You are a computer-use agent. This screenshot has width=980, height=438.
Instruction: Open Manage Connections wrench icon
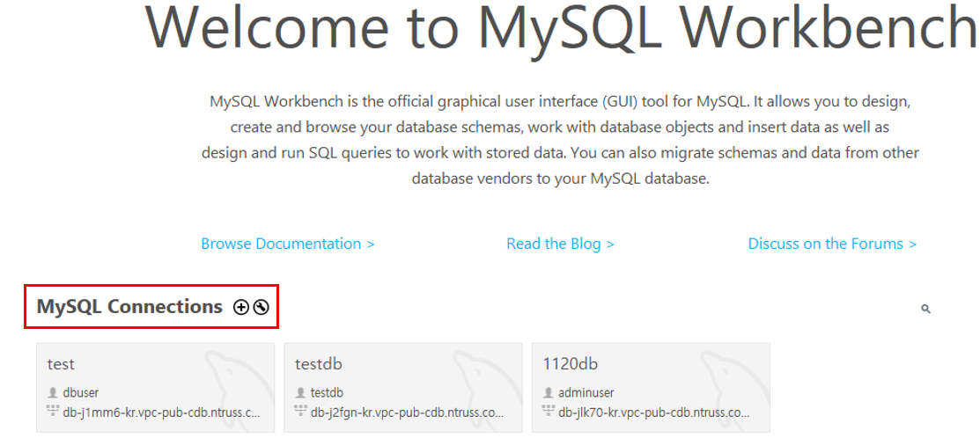(x=262, y=307)
